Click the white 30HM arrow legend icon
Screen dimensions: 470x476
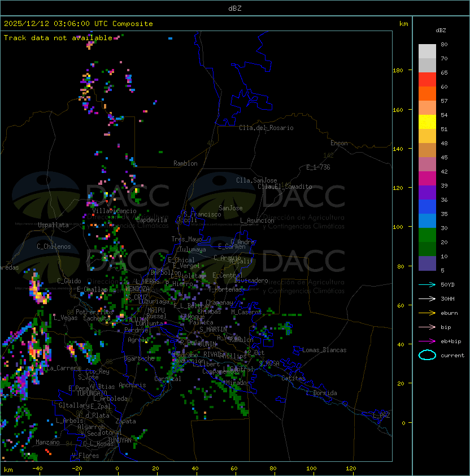(427, 298)
